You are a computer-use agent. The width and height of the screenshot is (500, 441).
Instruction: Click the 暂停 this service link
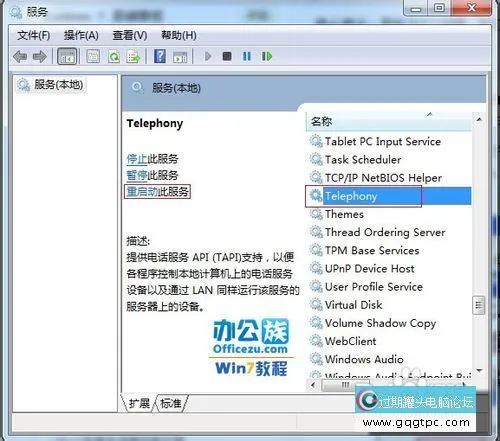pos(137,175)
